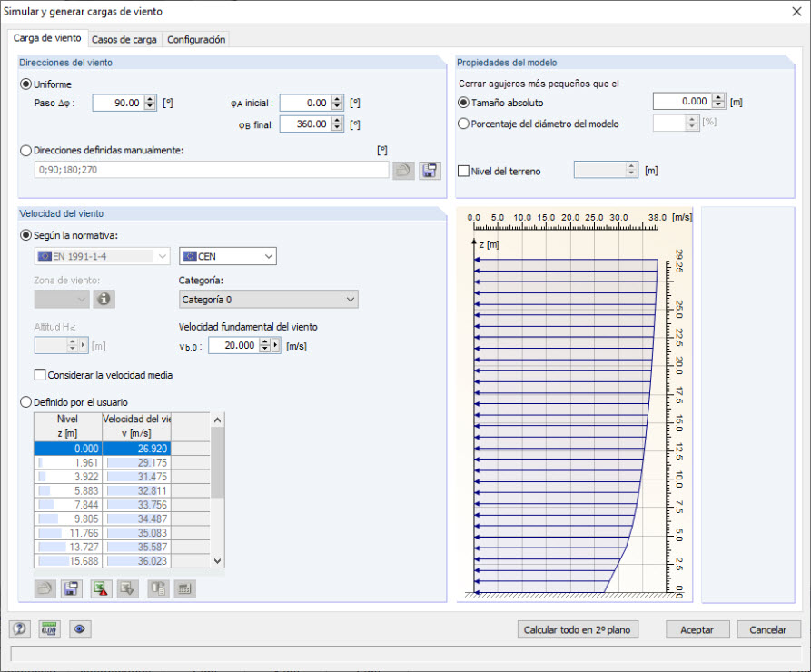Screen dimensions: 811x672
Task: Click the save icon below velocity table
Action: (72, 588)
